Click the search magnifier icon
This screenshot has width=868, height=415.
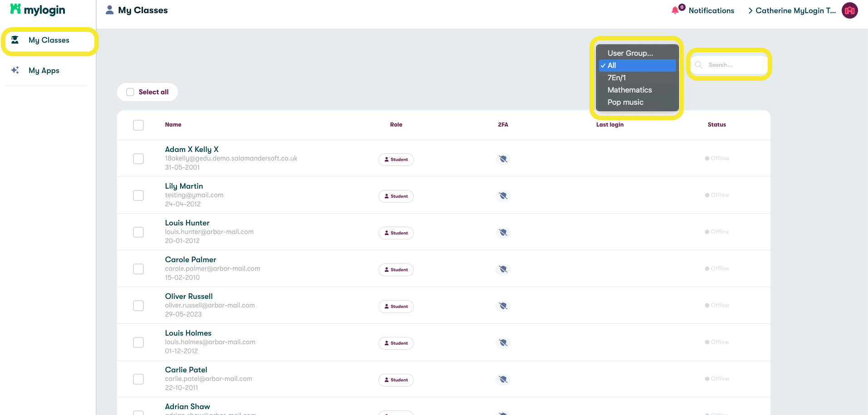[698, 65]
